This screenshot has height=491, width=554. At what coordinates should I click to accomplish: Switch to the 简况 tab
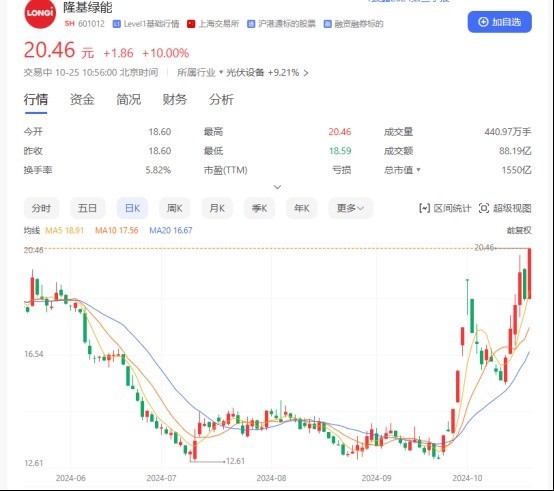click(129, 99)
